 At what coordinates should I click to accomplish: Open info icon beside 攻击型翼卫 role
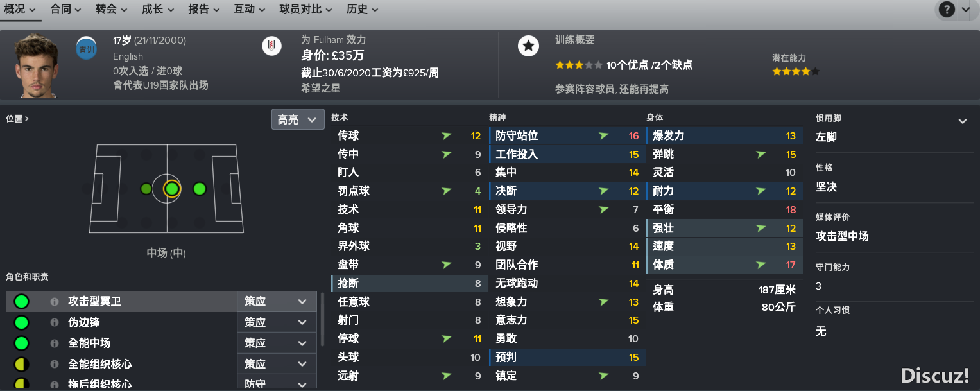click(x=55, y=302)
